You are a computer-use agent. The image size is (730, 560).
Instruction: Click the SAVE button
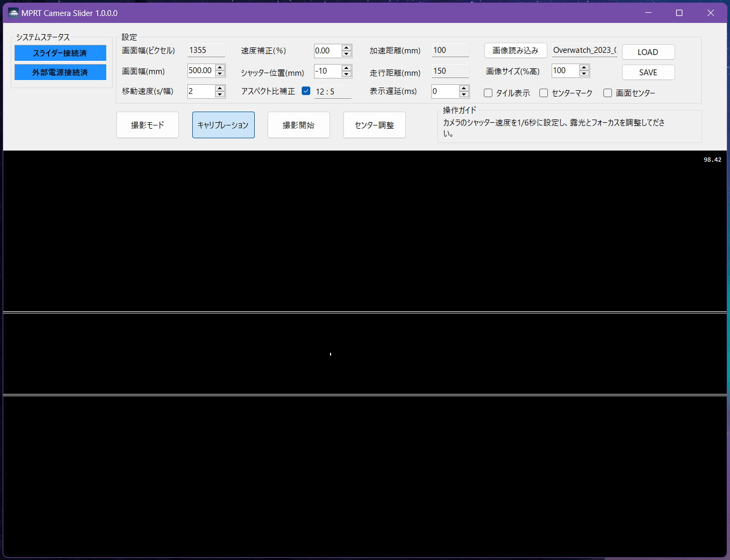648,72
